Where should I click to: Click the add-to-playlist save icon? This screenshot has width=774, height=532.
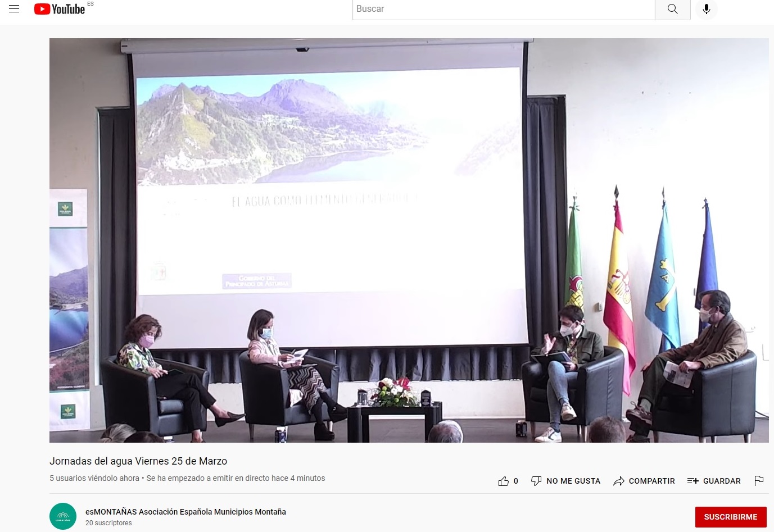coord(692,481)
